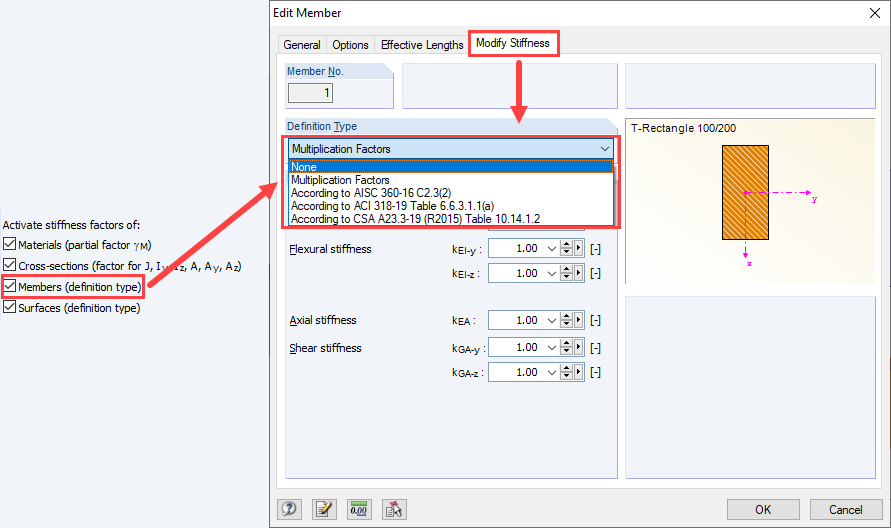Image resolution: width=891 pixels, height=528 pixels.
Task: Click the Member No. input field
Action: pos(310,93)
